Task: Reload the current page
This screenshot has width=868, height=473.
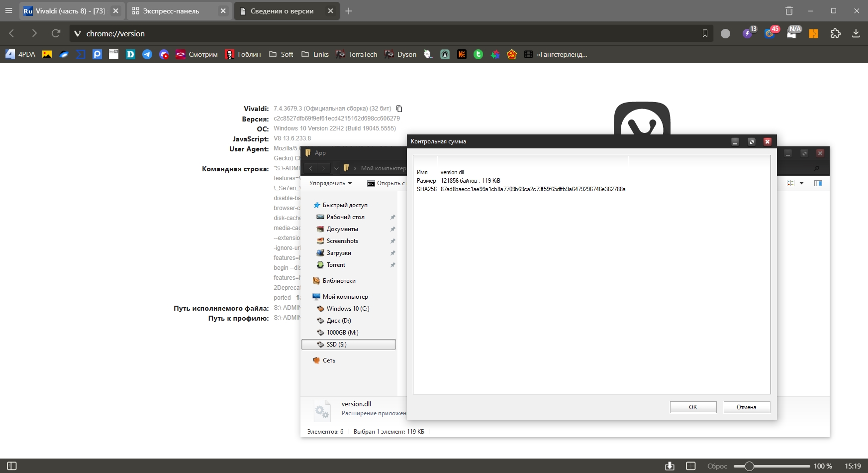Action: click(56, 33)
